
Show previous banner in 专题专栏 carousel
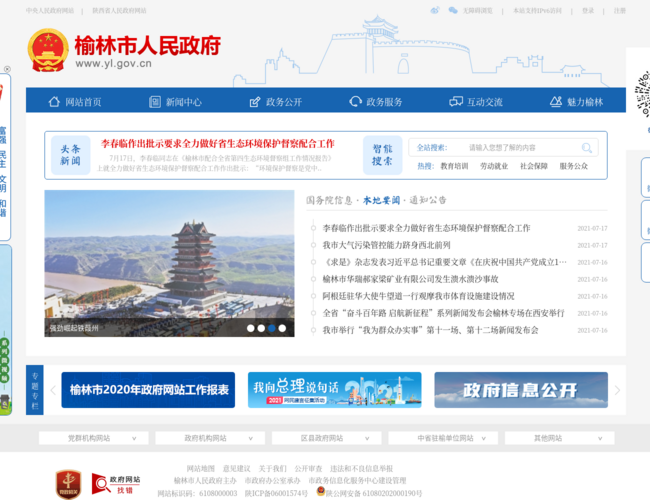53,390
